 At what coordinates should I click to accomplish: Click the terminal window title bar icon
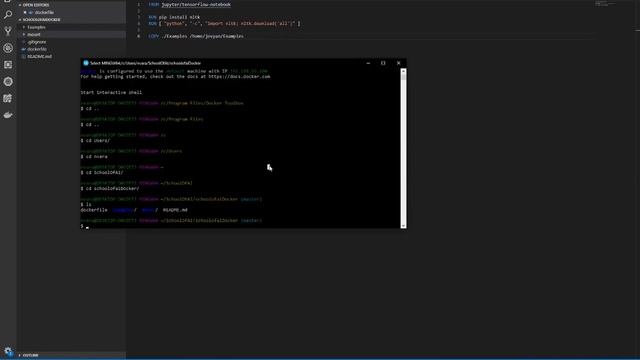pos(86,63)
